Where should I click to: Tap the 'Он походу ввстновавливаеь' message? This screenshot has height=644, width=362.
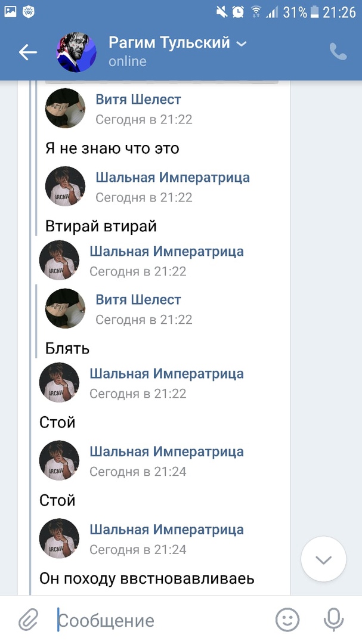click(x=147, y=578)
